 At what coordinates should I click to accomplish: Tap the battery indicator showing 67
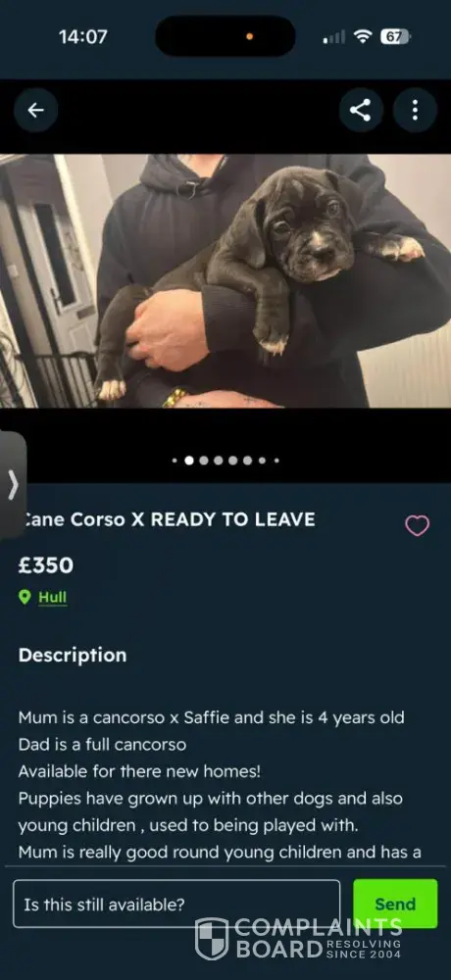(x=395, y=37)
